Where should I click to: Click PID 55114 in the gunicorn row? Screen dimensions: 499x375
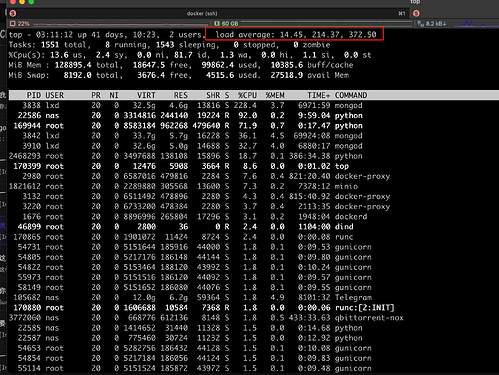(x=29, y=368)
